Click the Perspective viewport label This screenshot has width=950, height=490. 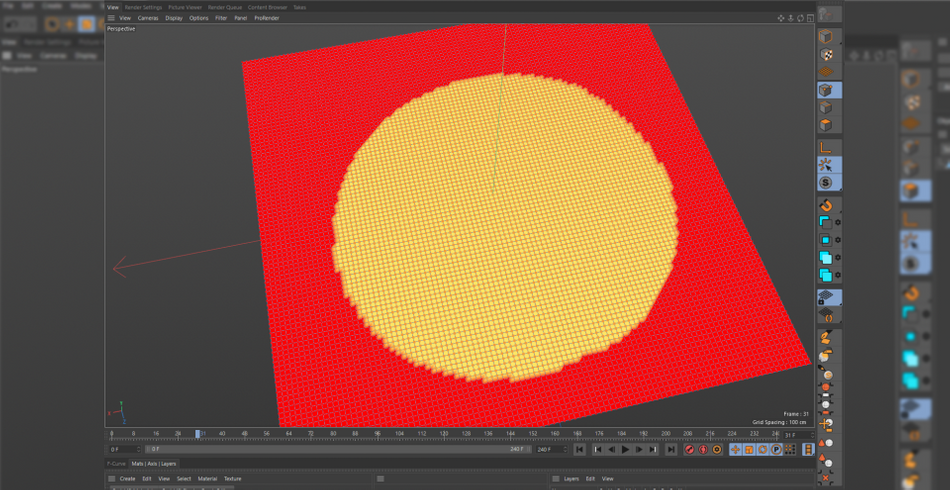(121, 29)
